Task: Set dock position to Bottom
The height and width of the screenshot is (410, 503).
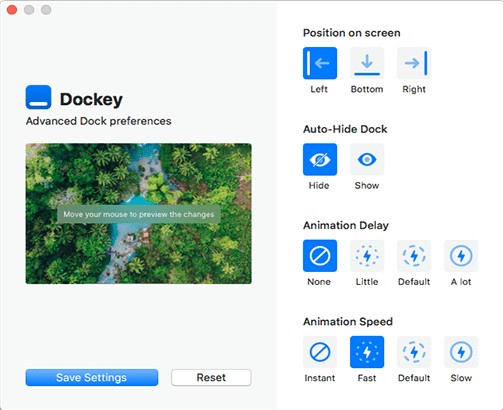Action: point(367,63)
